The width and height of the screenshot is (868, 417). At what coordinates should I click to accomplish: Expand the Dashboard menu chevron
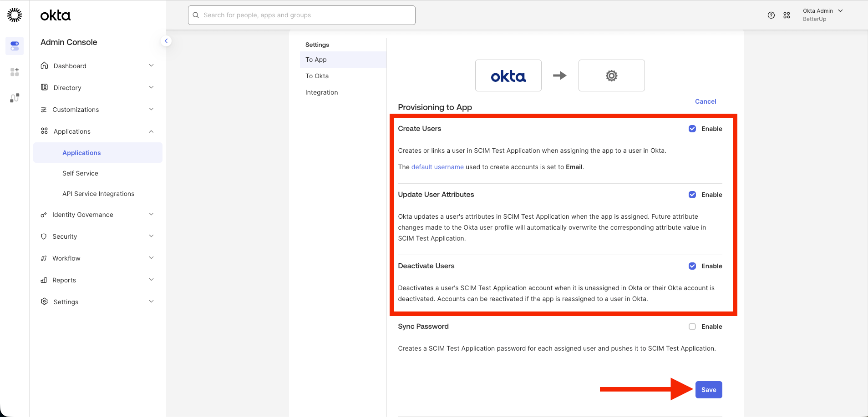tap(151, 65)
